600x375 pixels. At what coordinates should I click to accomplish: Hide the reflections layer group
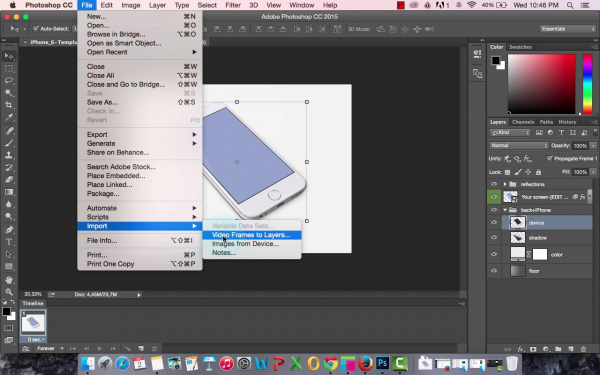click(494, 184)
